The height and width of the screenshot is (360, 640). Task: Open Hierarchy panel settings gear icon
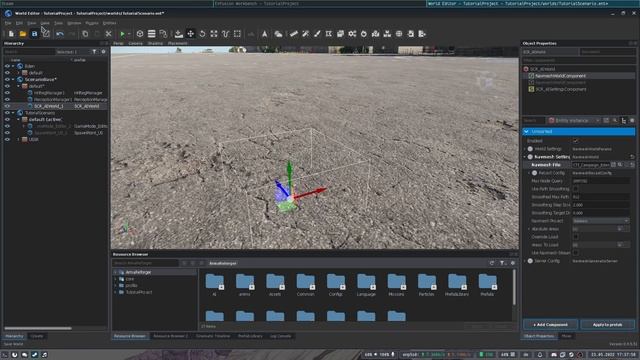point(103,52)
